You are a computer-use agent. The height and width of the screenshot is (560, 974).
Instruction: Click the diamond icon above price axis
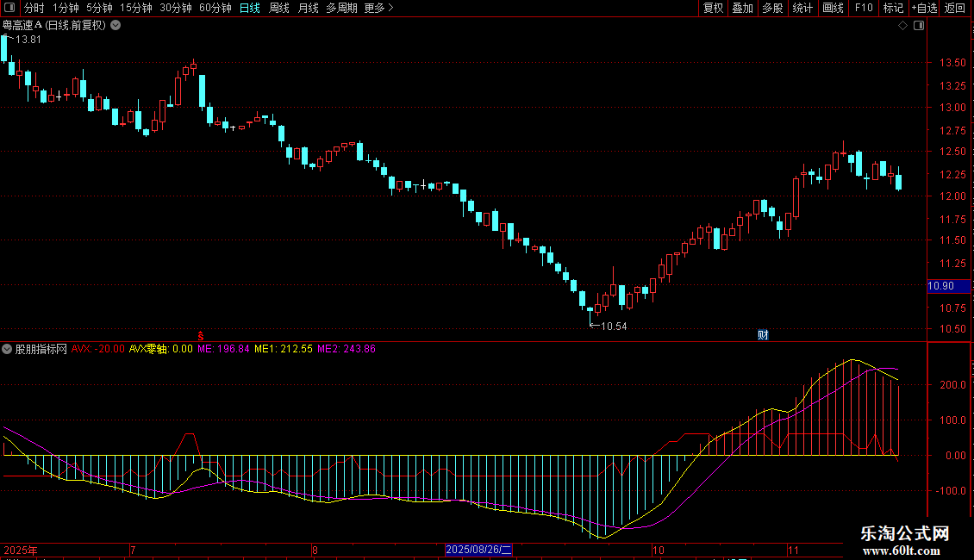902,26
